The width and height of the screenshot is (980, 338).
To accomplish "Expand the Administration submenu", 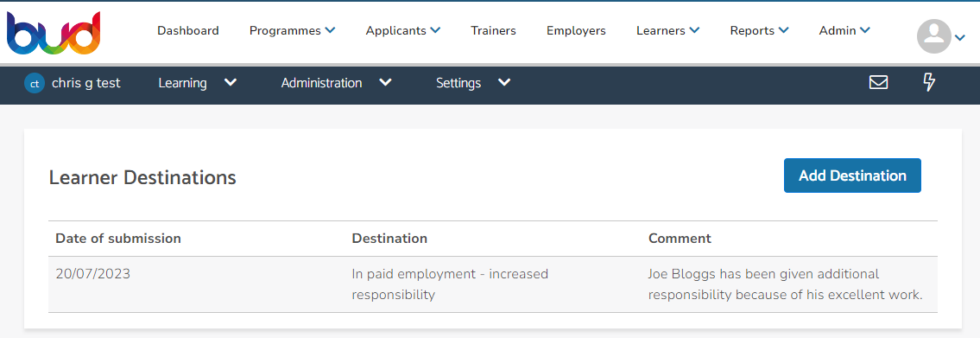I will coord(336,83).
